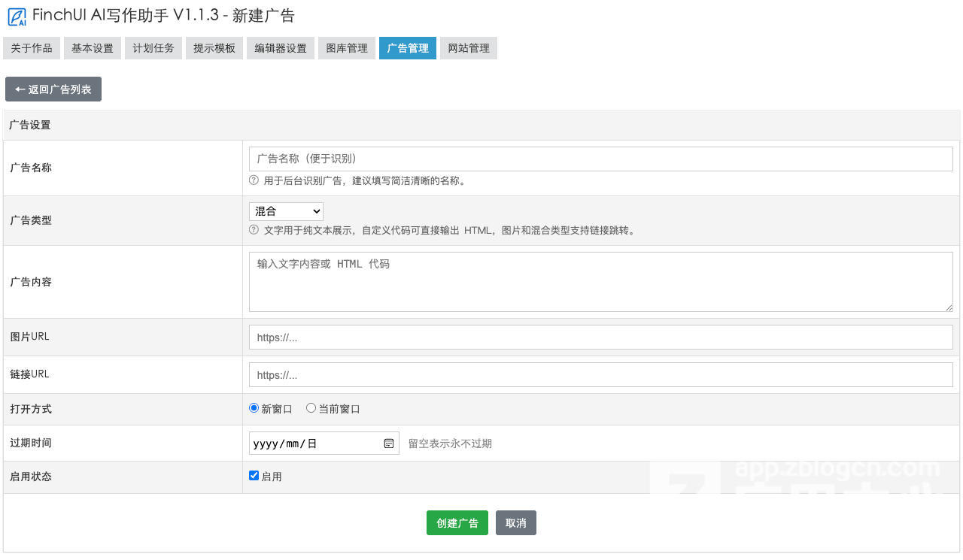
Task: Open the 广告类型 dropdown
Action: pyautogui.click(x=285, y=211)
